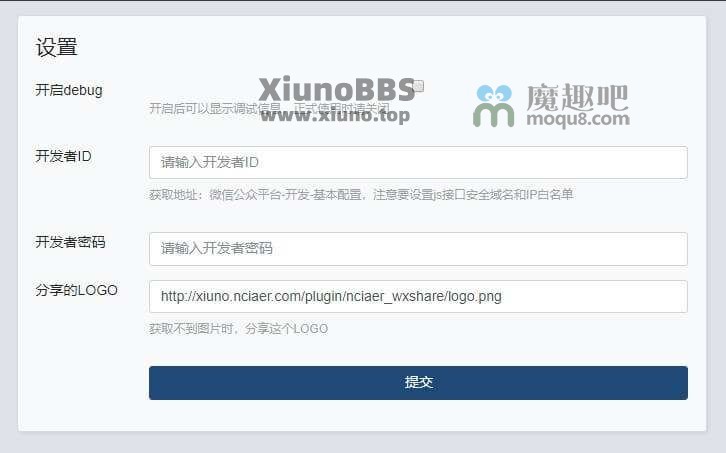Screen dimensions: 726x453
Task: Click the 获取地址 hint about 微信公众平台
Action: pos(361,195)
